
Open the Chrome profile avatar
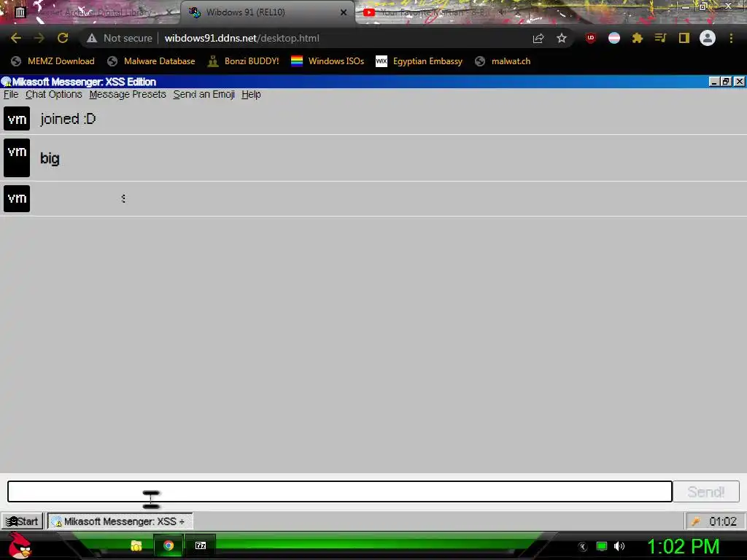[x=708, y=38]
